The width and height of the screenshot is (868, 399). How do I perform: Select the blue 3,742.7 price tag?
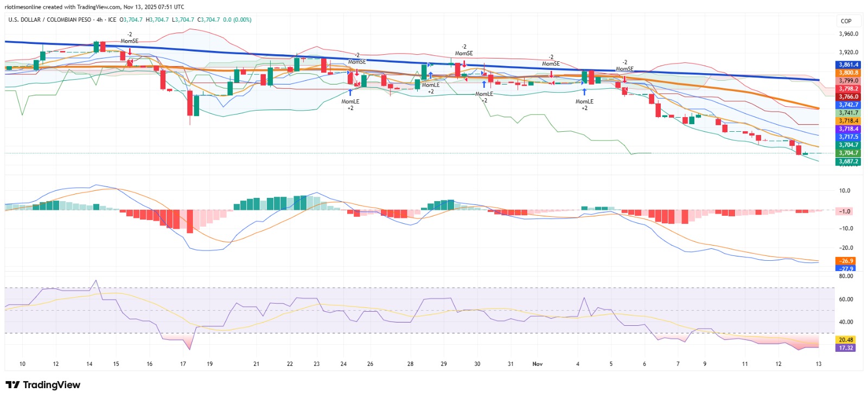[848, 105]
